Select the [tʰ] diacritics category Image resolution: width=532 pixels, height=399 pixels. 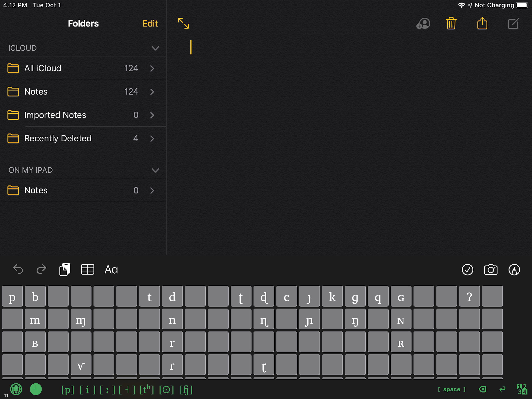147,390
